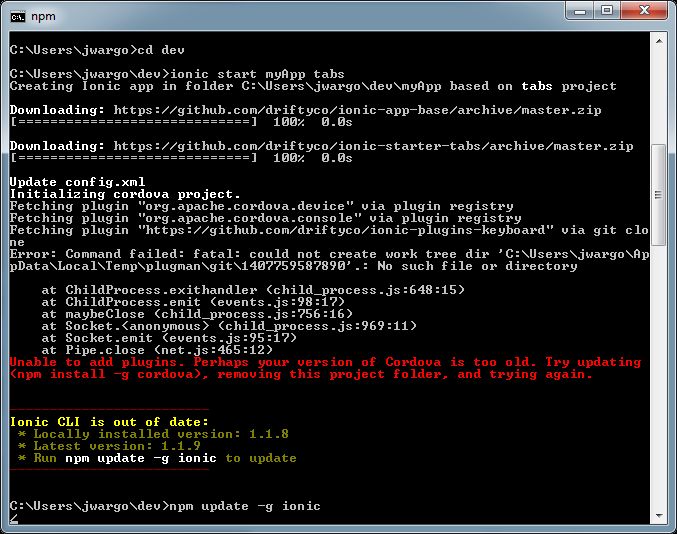Click the red 'Unable to add plugins' message
Image resolution: width=677 pixels, height=534 pixels.
point(325,362)
